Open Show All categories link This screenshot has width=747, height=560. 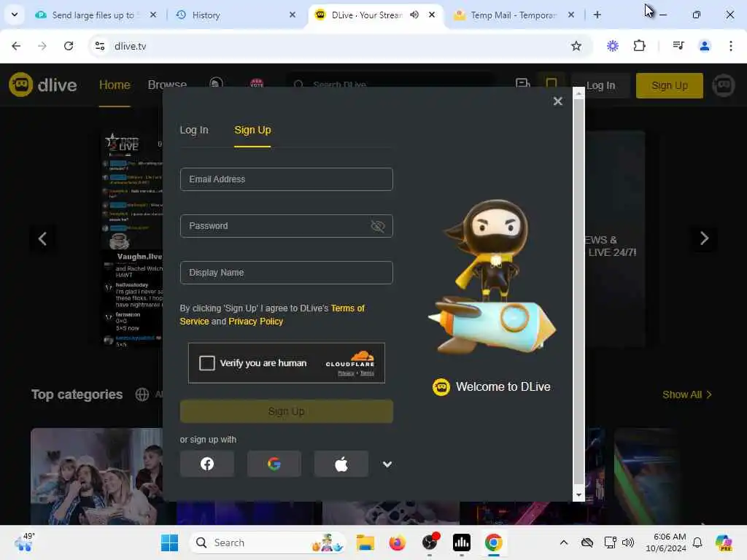coord(687,394)
